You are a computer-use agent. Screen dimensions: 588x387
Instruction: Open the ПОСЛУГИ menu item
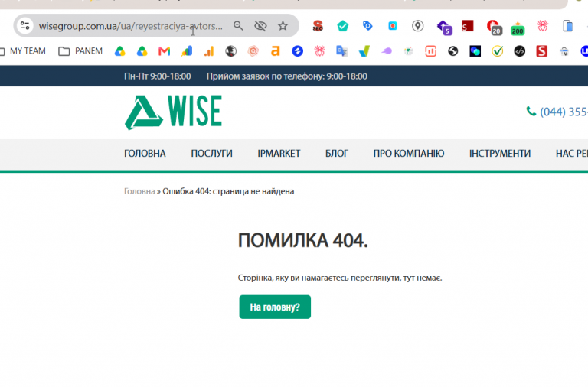point(211,154)
